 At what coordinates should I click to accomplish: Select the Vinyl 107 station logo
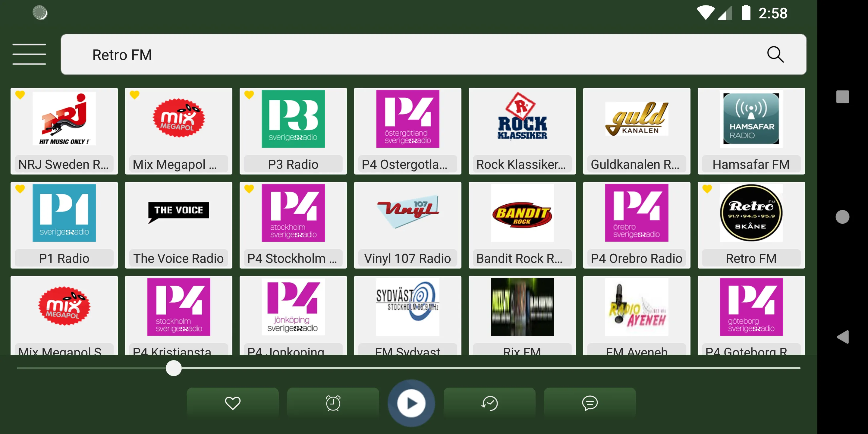[x=408, y=212]
